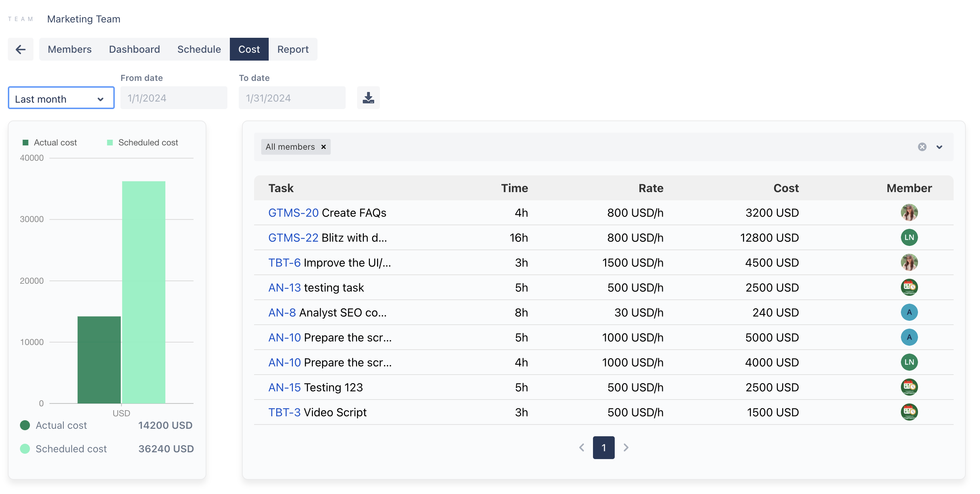
Task: Go to next page of cost table
Action: tap(626, 448)
